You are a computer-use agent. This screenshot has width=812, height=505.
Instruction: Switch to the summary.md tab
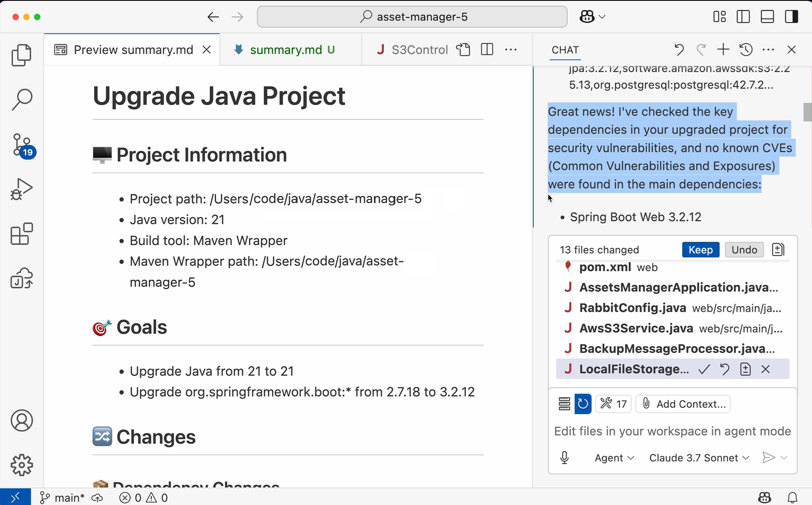[286, 49]
